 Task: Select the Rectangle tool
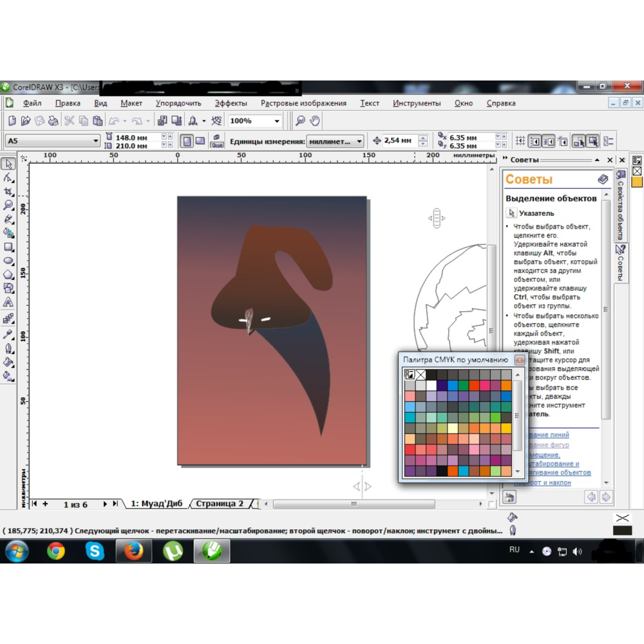[x=9, y=245]
